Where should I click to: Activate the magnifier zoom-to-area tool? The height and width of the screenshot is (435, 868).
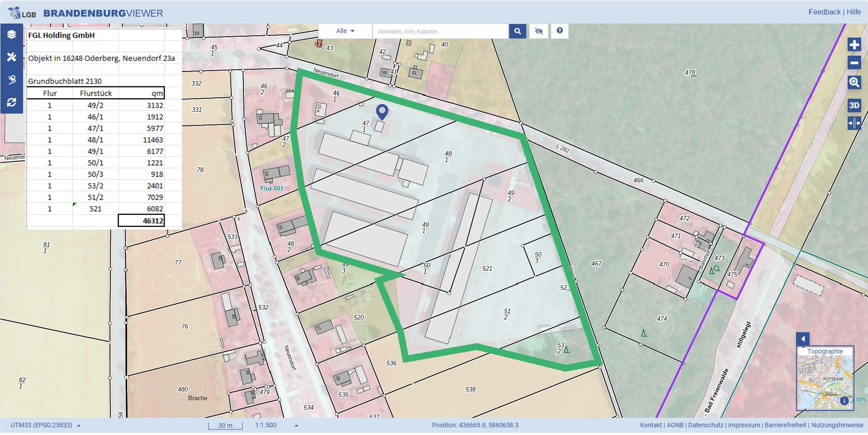click(854, 82)
